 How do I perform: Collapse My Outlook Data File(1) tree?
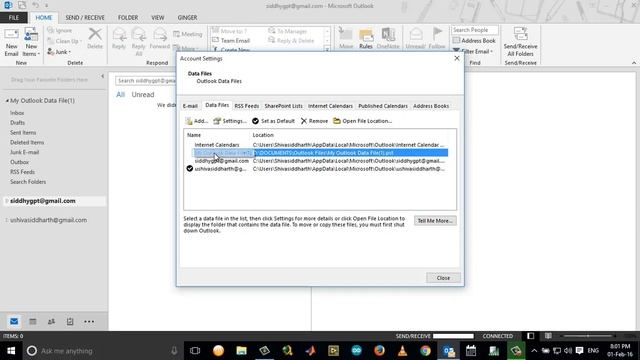click(x=7, y=100)
